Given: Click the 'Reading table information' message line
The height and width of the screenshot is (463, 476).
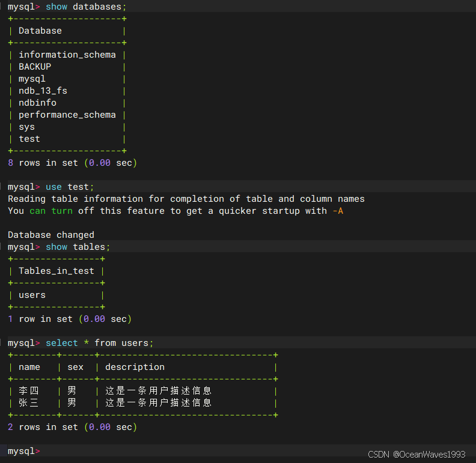Looking at the screenshot, I should (186, 199).
